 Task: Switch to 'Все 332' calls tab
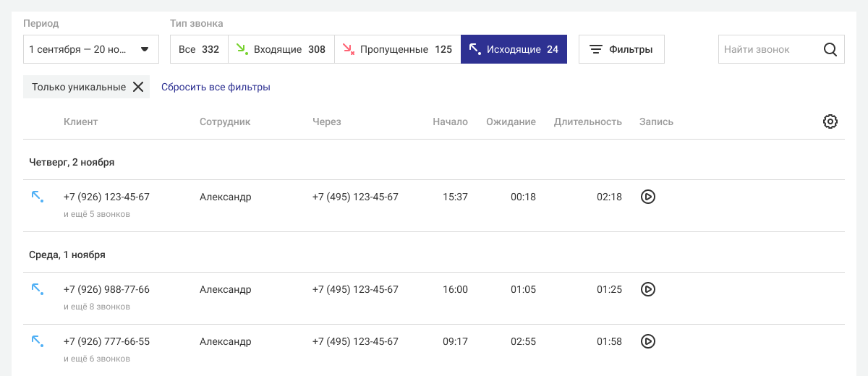(x=199, y=49)
